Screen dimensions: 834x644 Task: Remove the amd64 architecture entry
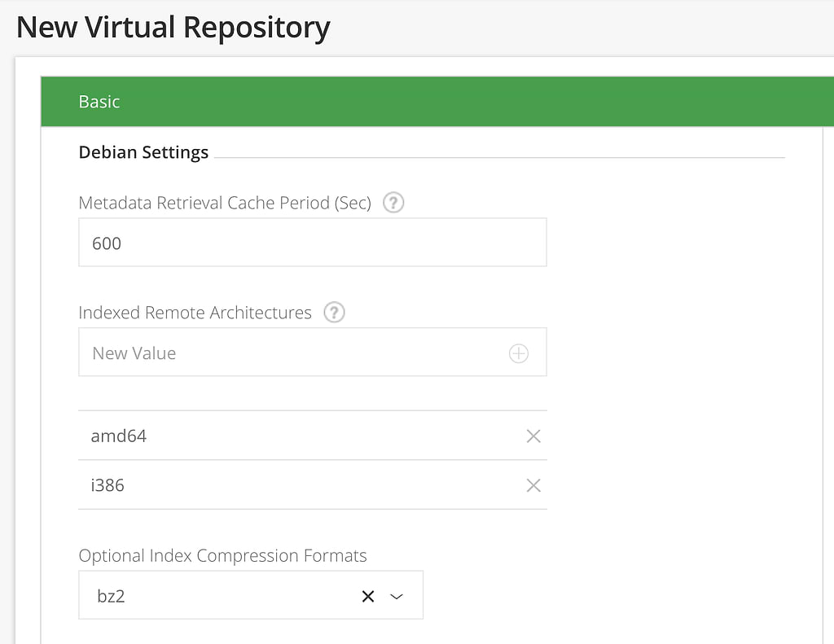[x=533, y=436]
